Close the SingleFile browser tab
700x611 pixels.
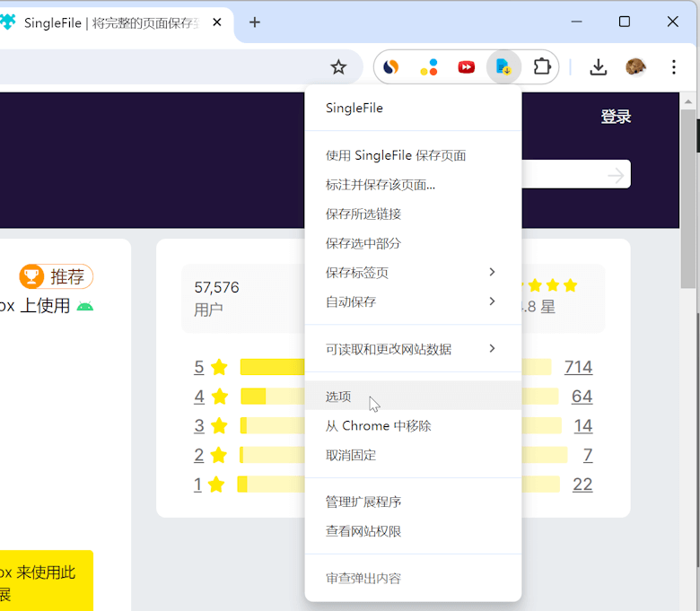pyautogui.click(x=217, y=22)
